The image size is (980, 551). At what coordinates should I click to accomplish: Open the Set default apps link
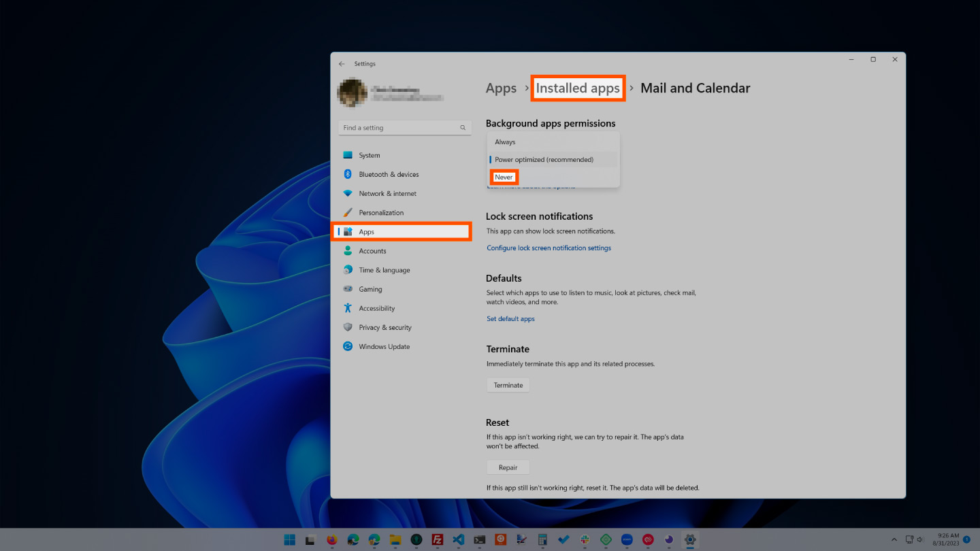[510, 318]
